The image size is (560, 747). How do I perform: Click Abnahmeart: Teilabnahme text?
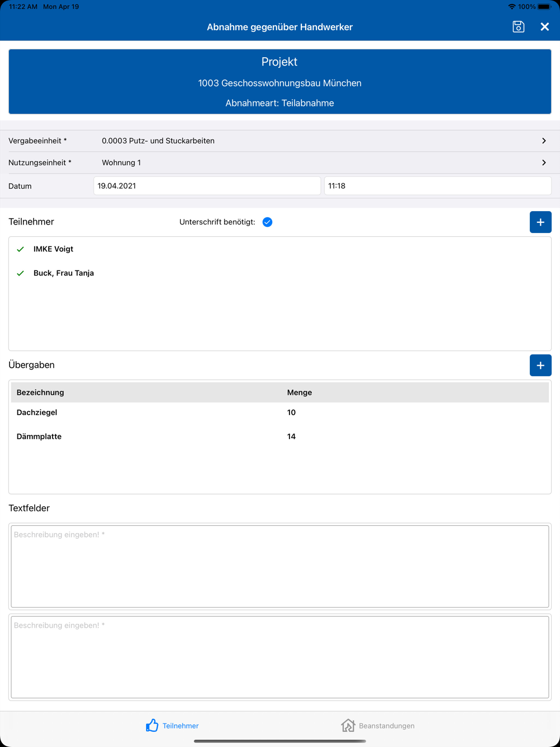point(279,103)
